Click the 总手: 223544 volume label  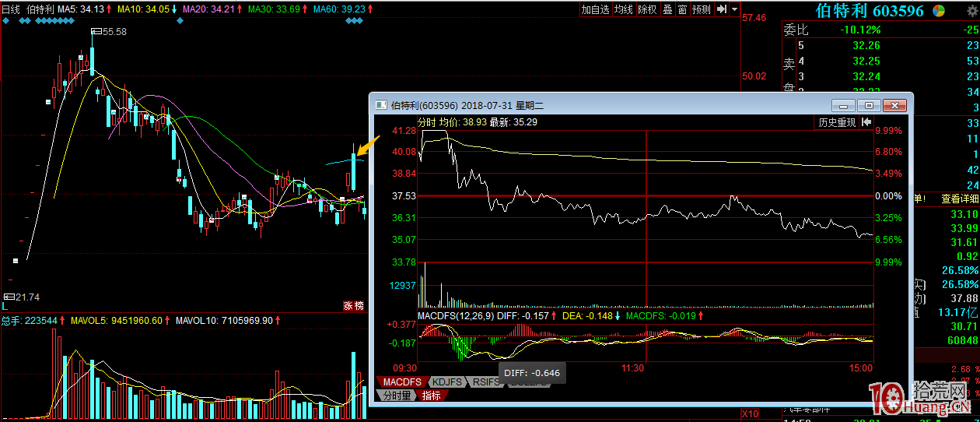[x=30, y=320]
